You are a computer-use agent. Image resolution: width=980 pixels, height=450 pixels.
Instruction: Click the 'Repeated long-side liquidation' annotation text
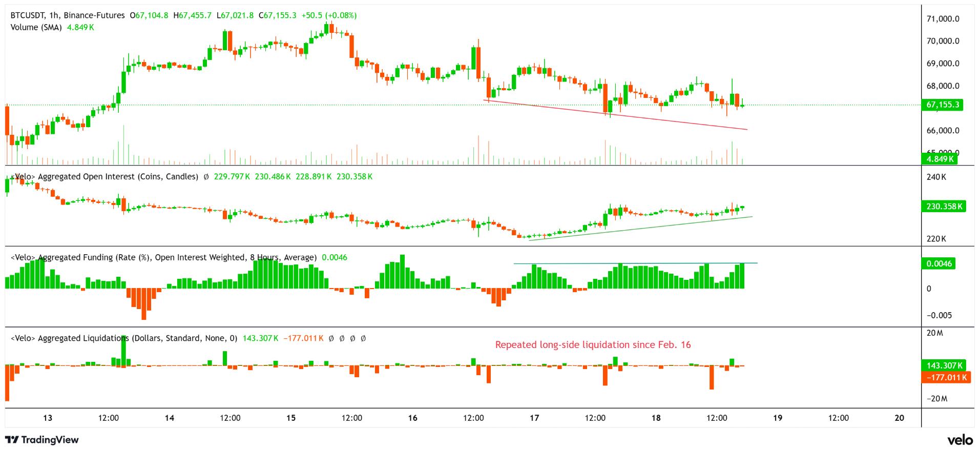click(593, 345)
